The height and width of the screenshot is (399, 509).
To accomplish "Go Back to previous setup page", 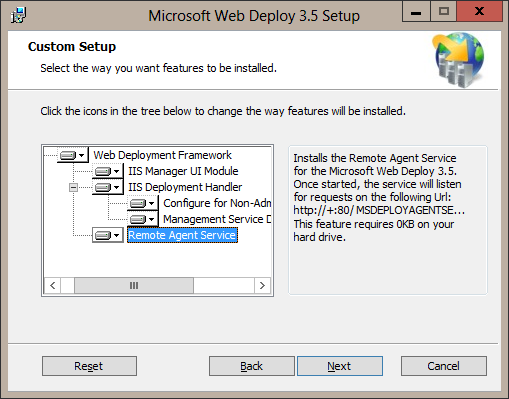I will 252,366.
